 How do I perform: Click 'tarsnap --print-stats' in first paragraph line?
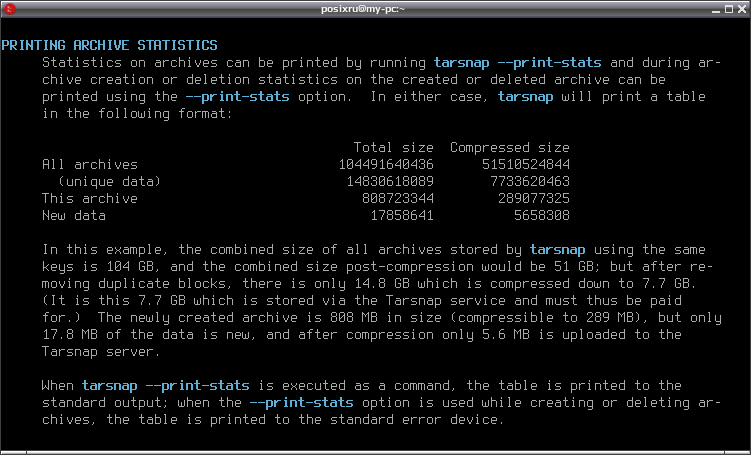pyautogui.click(x=517, y=62)
